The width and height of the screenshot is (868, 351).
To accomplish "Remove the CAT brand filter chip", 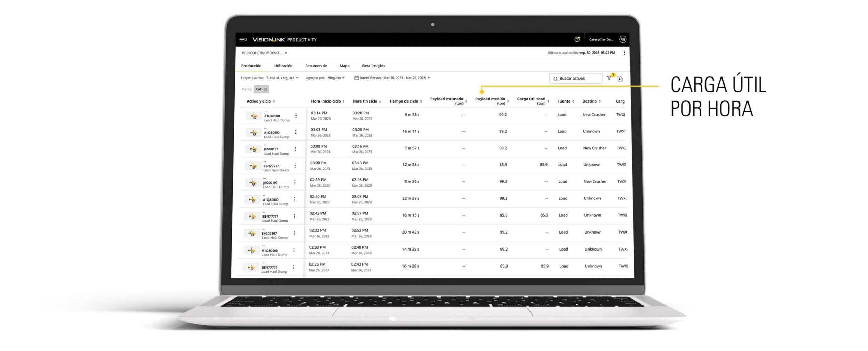I will pyautogui.click(x=265, y=89).
